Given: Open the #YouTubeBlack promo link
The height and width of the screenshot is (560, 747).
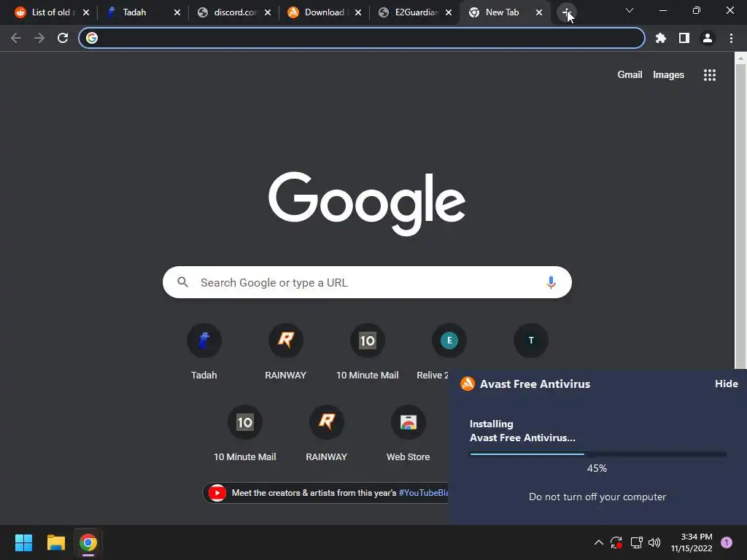Looking at the screenshot, I should pos(423,493).
